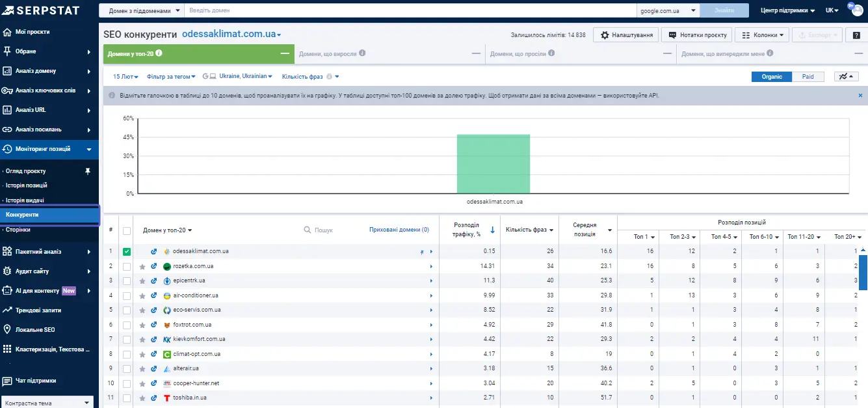Viewport: 868px width, 408px height.
Task: Open rozetka.com.ua external link icon
Action: click(154, 266)
